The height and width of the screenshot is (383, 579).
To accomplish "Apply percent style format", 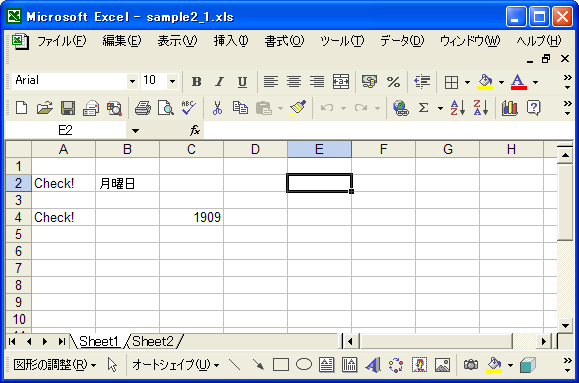I will pyautogui.click(x=393, y=82).
